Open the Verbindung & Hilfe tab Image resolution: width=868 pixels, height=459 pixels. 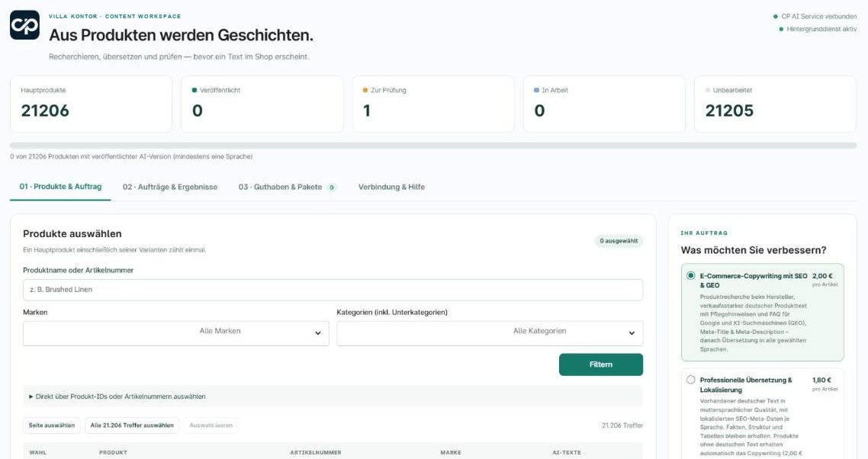(391, 187)
